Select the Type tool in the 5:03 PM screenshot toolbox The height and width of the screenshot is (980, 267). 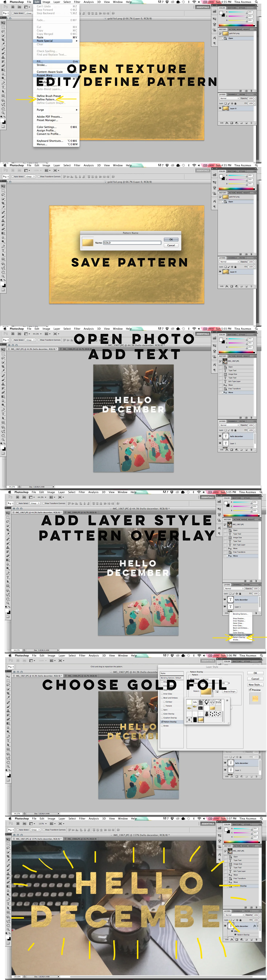[x=3, y=414]
